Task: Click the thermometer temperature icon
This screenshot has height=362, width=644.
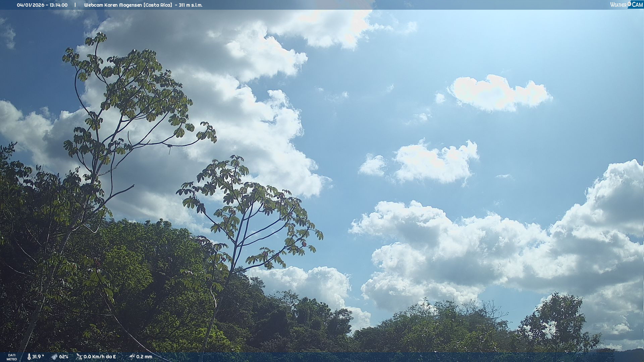Action: [29, 357]
